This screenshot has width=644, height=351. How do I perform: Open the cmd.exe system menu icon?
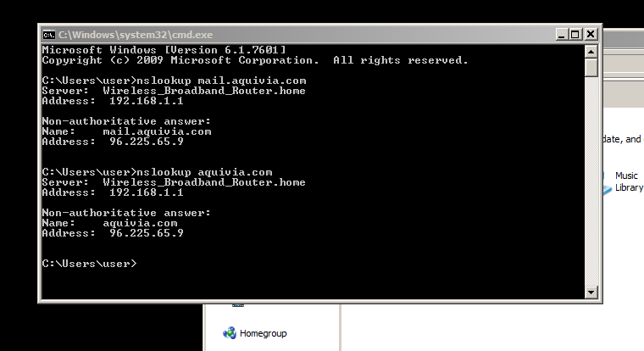49,34
